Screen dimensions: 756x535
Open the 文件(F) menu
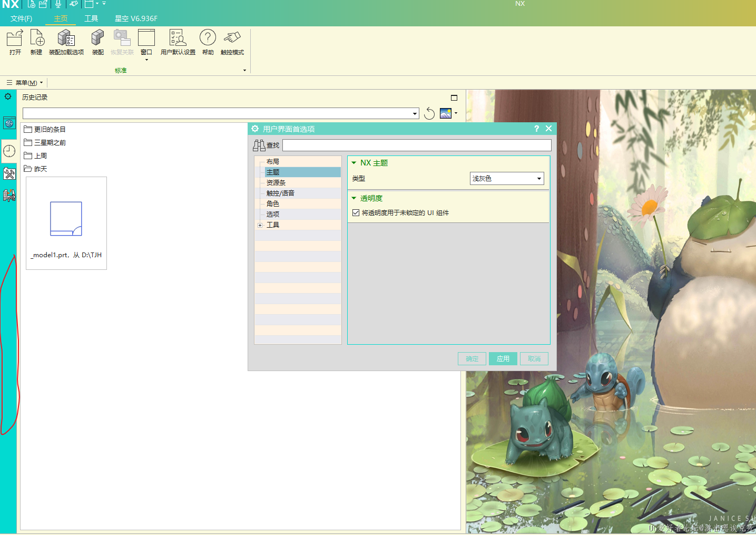(21, 18)
